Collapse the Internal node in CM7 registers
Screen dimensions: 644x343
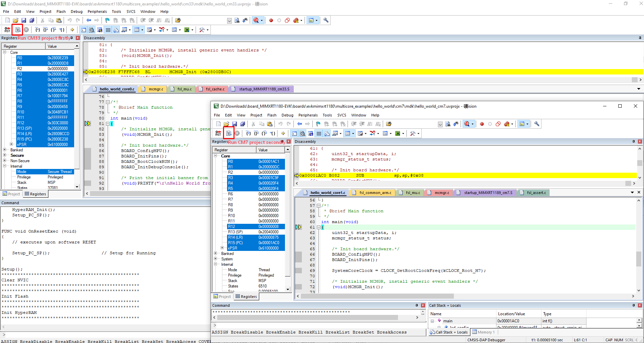(x=216, y=264)
